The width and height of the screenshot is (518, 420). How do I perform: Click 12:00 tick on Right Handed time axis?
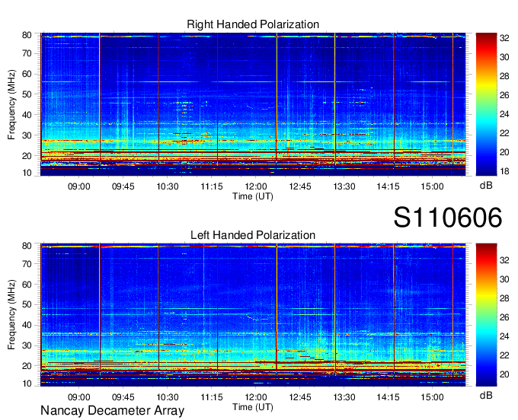[256, 186]
